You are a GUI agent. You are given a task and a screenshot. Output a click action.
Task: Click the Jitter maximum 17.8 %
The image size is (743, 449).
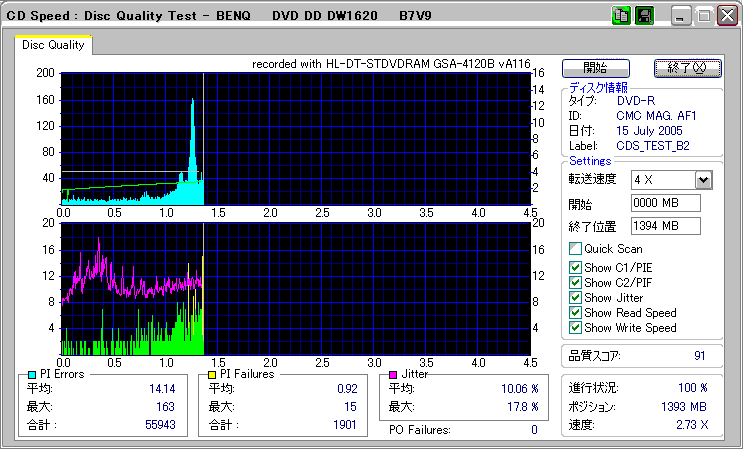click(523, 406)
